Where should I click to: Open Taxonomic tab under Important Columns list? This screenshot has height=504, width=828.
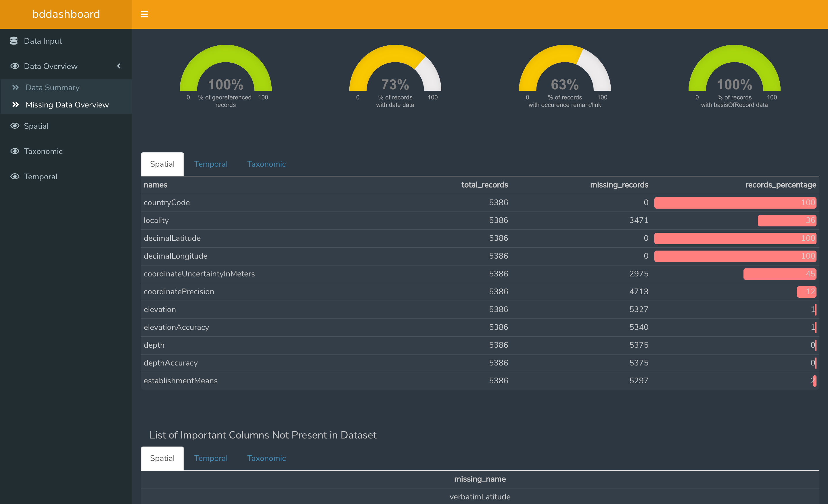266,458
